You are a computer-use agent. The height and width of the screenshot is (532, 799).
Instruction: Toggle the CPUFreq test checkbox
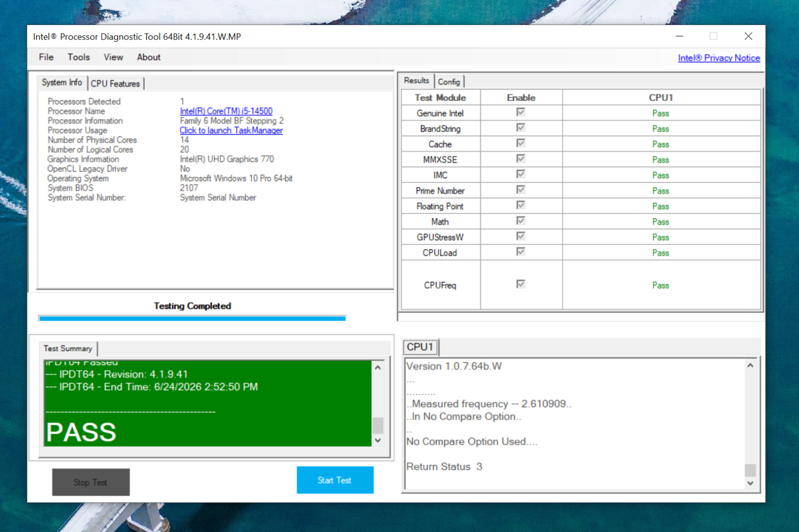[521, 284]
